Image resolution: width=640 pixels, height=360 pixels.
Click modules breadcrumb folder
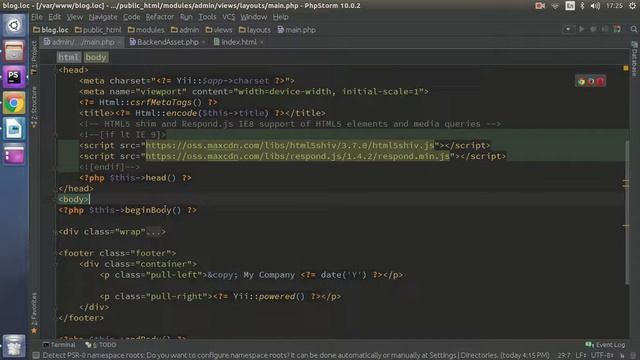146,30
